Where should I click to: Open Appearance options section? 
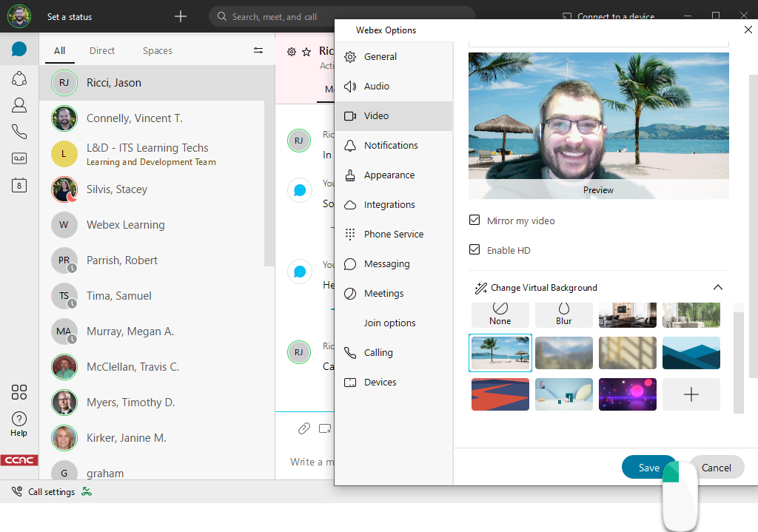tap(394, 175)
